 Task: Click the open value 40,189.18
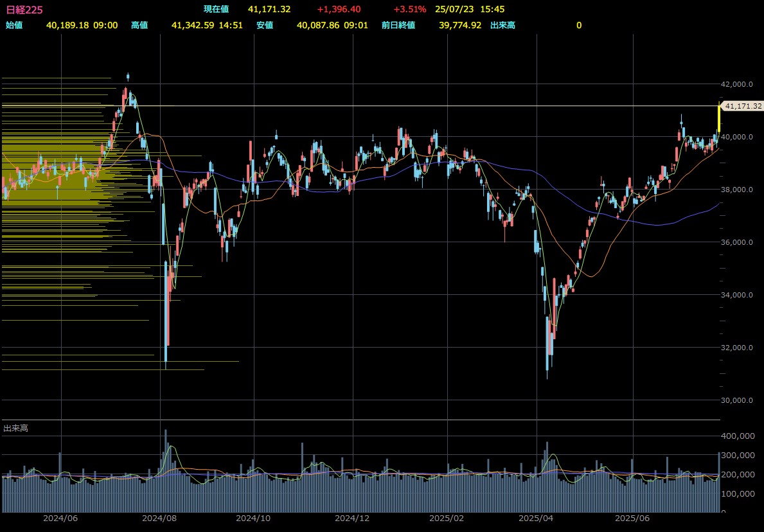pyautogui.click(x=67, y=25)
